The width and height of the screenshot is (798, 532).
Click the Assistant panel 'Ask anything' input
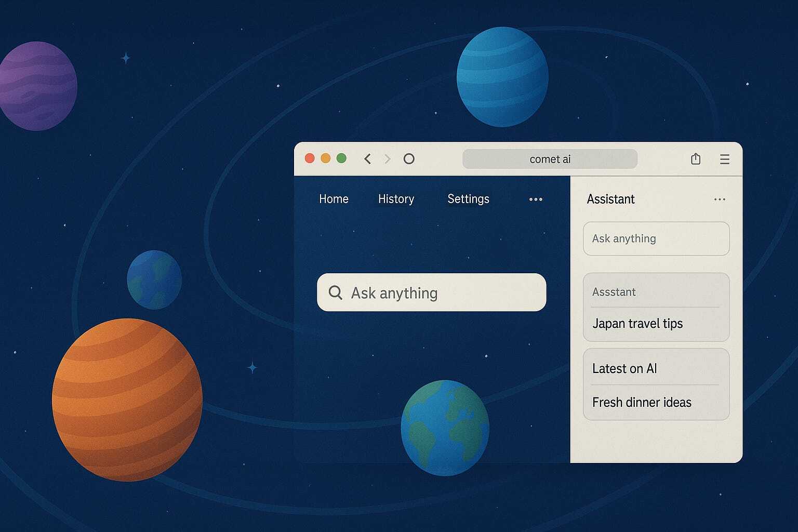pyautogui.click(x=656, y=238)
